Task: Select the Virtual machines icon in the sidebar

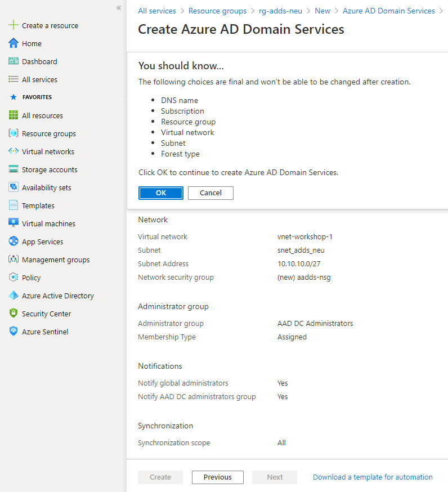Action: tap(12, 223)
